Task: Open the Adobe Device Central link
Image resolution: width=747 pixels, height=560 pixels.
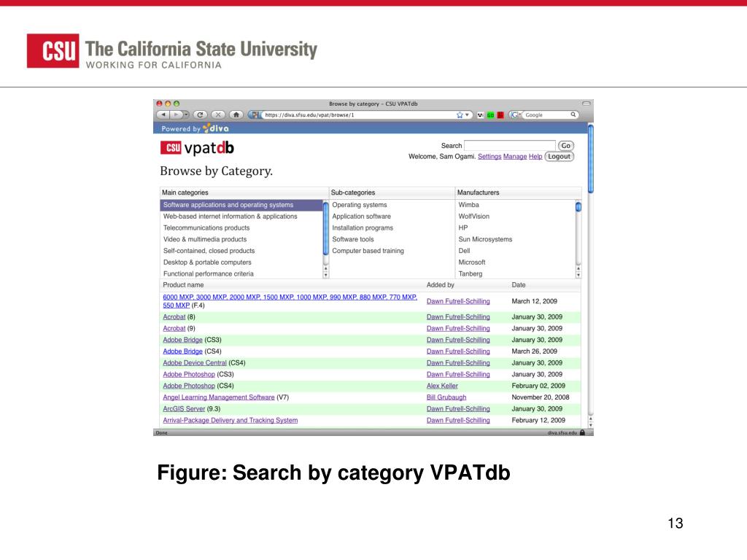Action: pos(194,362)
